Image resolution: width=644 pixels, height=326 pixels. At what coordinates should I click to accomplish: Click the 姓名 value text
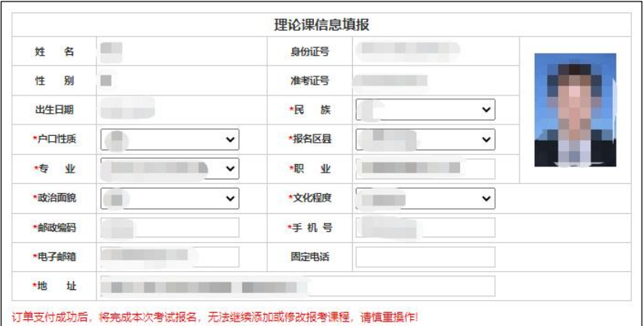[112, 52]
